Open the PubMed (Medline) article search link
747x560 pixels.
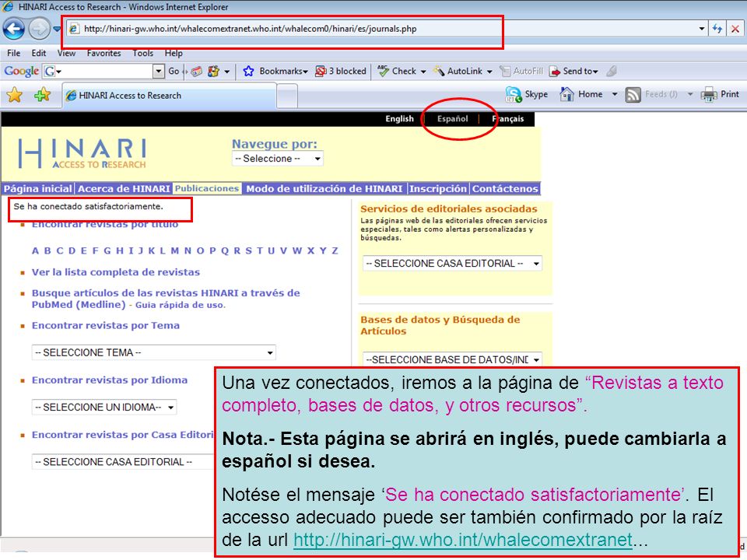166,299
